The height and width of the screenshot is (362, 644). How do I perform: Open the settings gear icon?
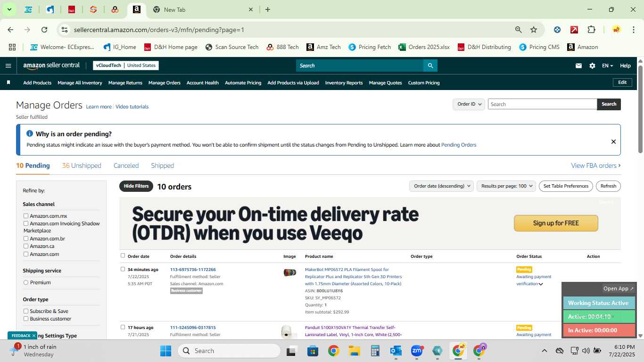(592, 66)
